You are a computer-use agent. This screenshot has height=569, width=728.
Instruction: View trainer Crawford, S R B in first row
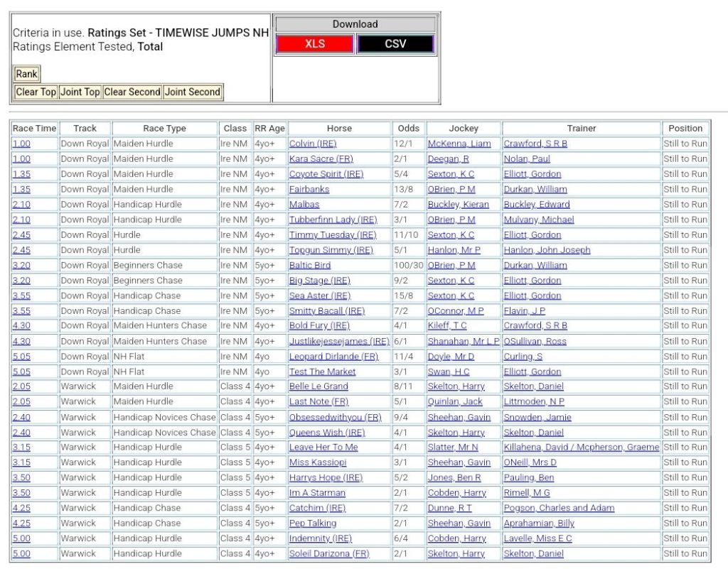[x=535, y=143]
